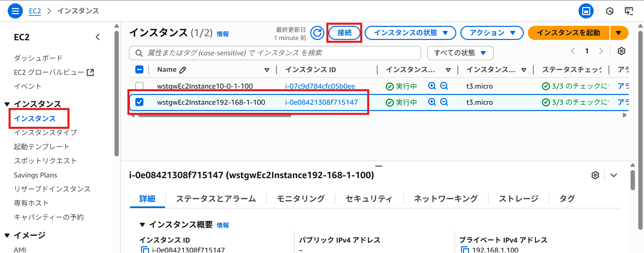The image size is (644, 253).
Task: Select the wstgwEc2Instance10-0-1-100 checkbox
Action: (x=139, y=86)
